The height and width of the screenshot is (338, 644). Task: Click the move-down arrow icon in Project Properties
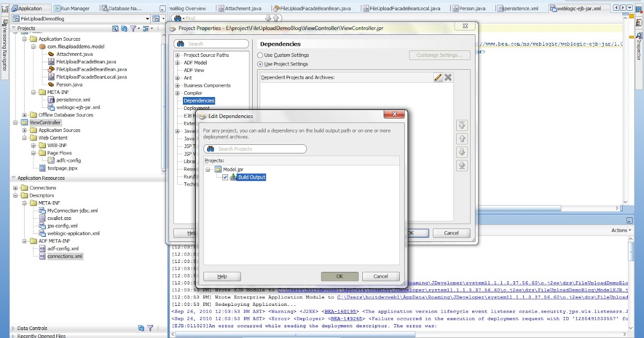pyautogui.click(x=462, y=152)
